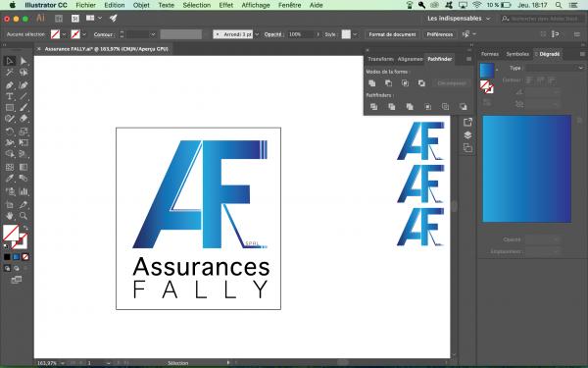Select the Pen tool
The height and width of the screenshot is (368, 588).
[10, 84]
